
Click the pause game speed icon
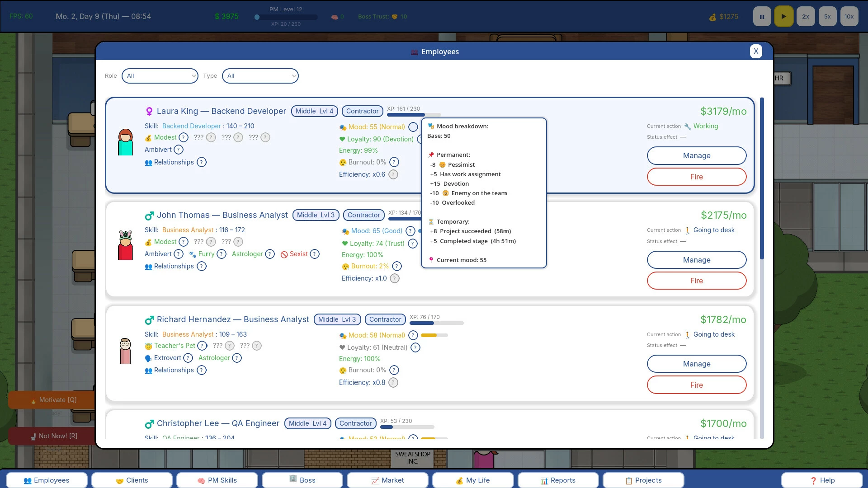tap(762, 17)
